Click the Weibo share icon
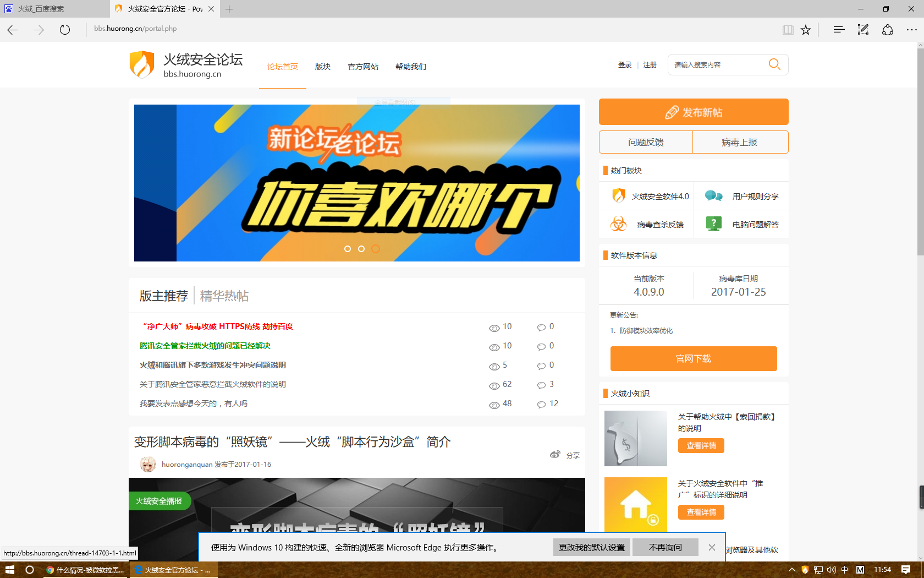 click(555, 455)
